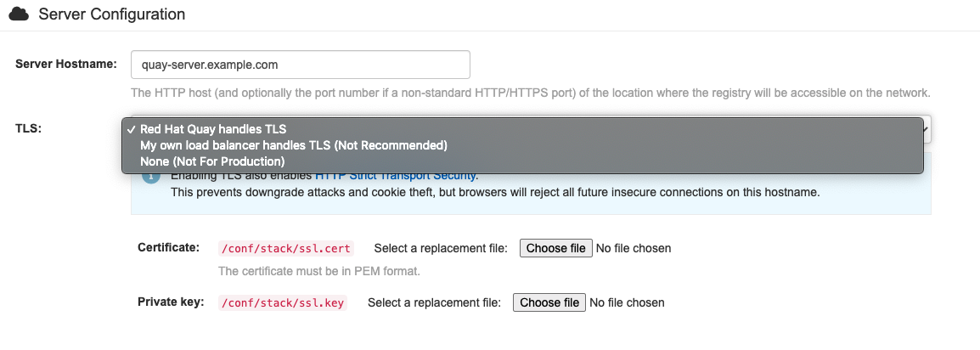Click the blue info icon in TLS notice
The image size is (980, 350).
(150, 176)
